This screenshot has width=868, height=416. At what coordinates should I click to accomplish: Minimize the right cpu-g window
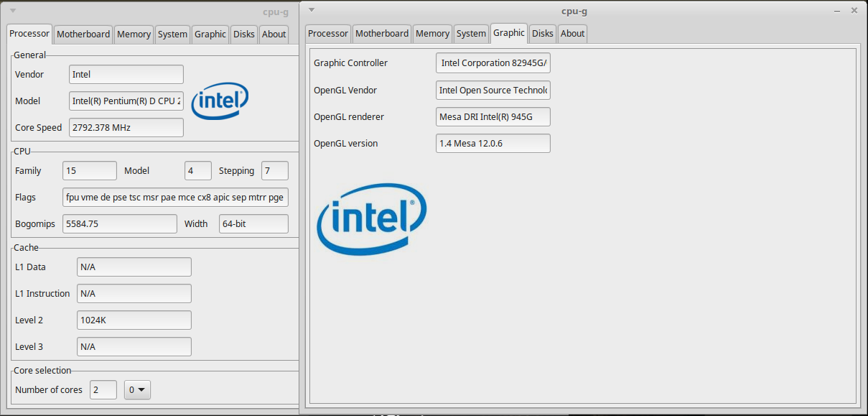click(838, 11)
